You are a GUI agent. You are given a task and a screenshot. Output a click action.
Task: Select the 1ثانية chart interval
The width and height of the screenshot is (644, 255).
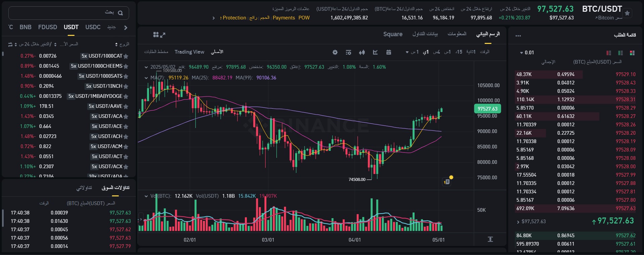[x=471, y=52]
